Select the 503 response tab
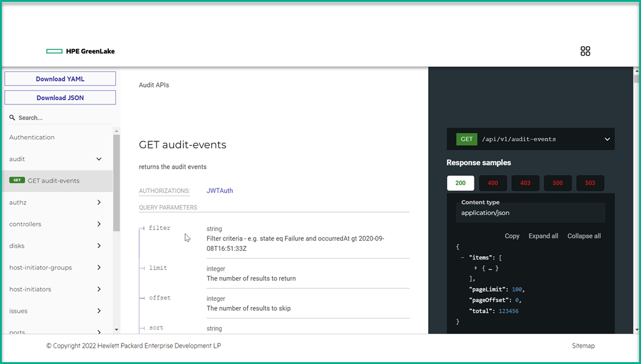The width and height of the screenshot is (641, 364). click(590, 183)
